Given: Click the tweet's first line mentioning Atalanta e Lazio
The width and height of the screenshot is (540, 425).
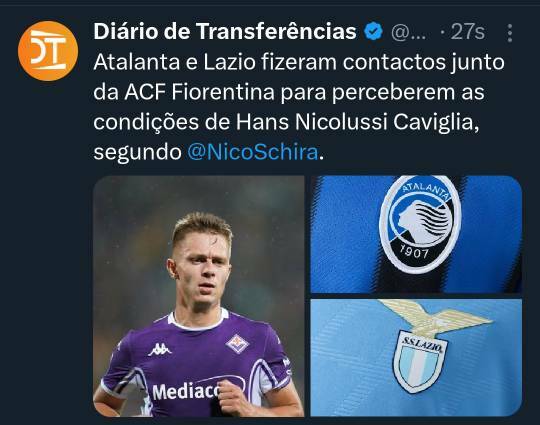Looking at the screenshot, I should [299, 62].
